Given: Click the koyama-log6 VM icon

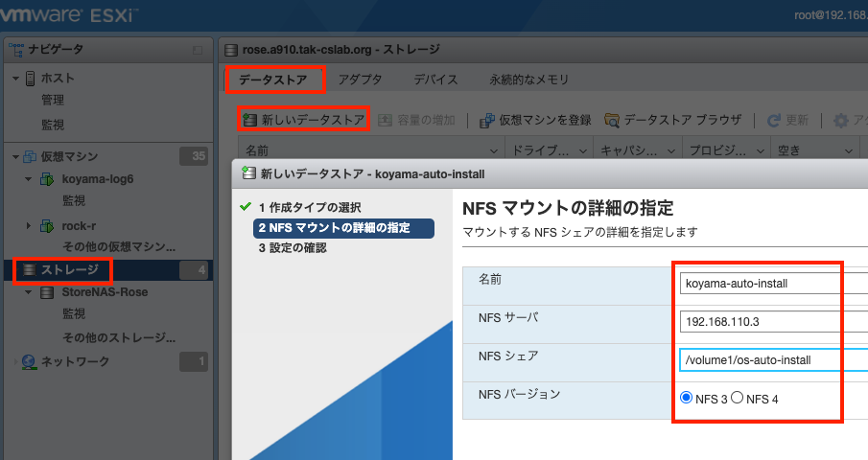Looking at the screenshot, I should pos(47,179).
